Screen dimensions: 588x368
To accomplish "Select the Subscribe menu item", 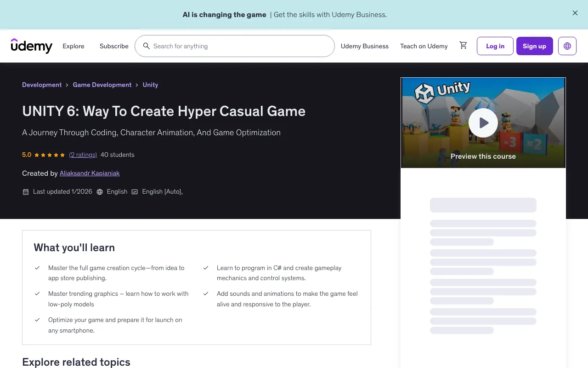I will [113, 46].
